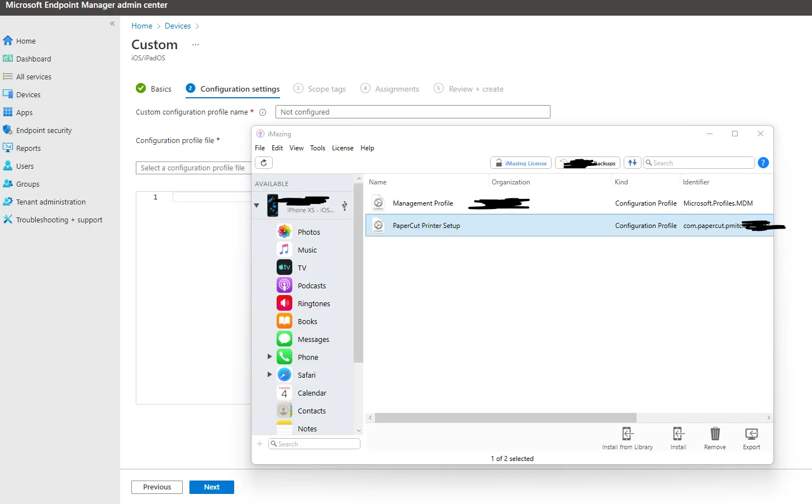Open Books in the device sidebar
The height and width of the screenshot is (504, 812).
coord(297,321)
